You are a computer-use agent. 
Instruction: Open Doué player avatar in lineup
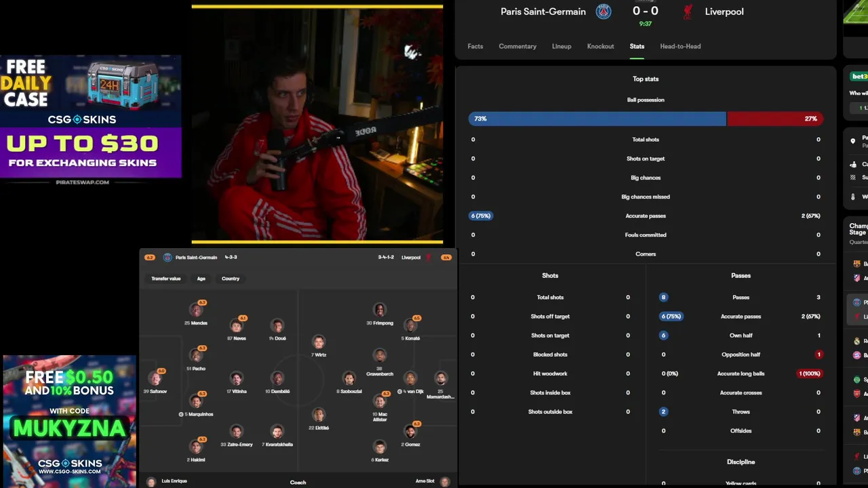click(x=277, y=326)
